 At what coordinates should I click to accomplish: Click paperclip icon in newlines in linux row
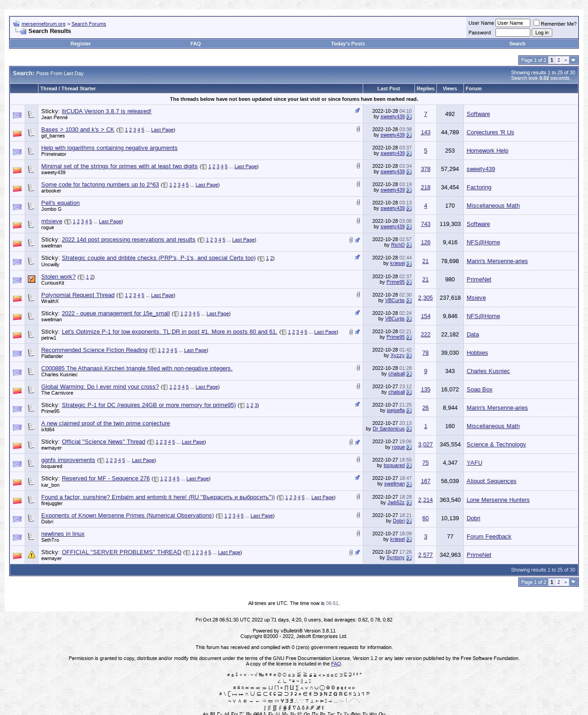358,533
